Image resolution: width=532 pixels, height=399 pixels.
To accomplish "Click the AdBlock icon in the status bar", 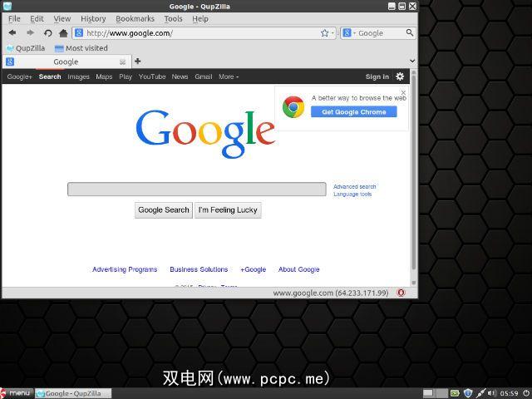I will pos(401,293).
